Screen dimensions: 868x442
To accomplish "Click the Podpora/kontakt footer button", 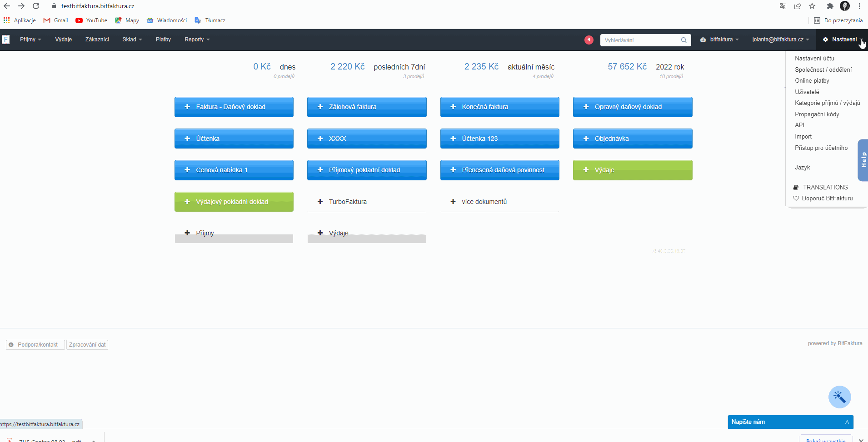I will (x=35, y=345).
